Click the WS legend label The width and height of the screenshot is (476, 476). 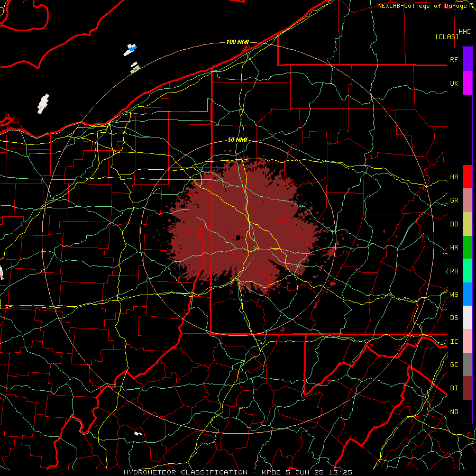pos(454,295)
